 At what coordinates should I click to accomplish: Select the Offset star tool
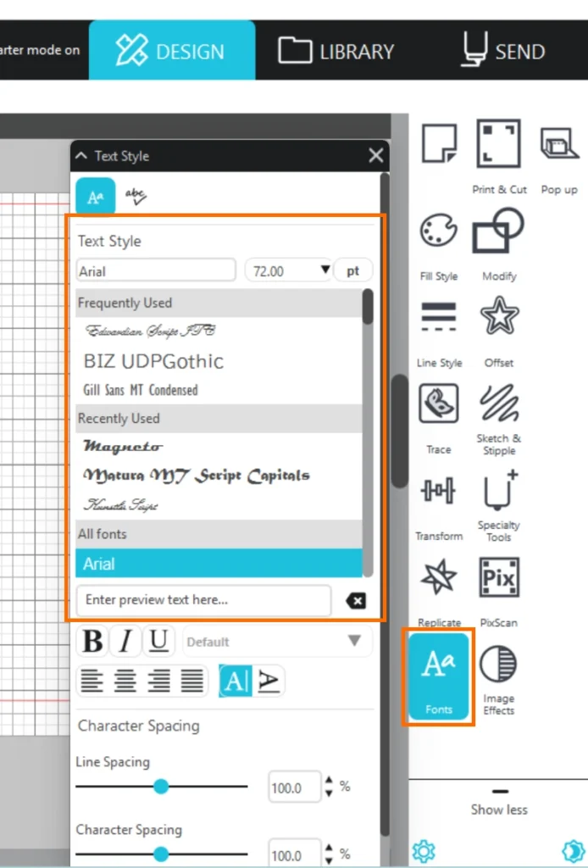[x=499, y=318]
